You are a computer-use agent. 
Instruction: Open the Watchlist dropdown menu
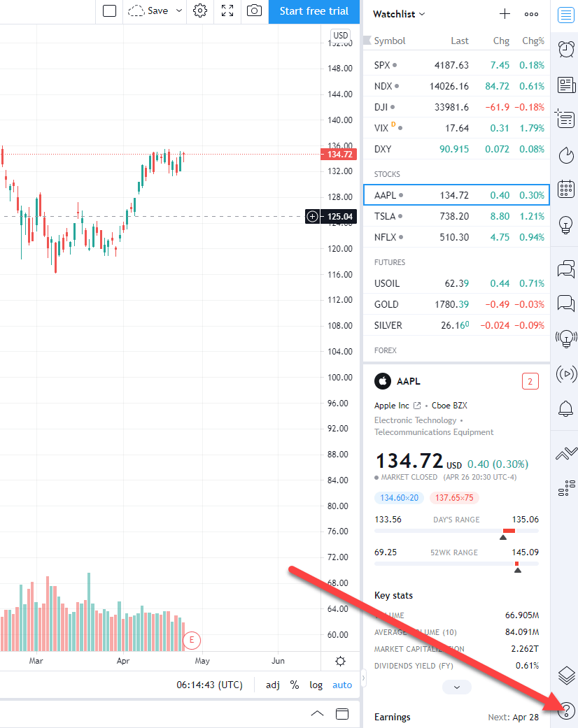coord(398,14)
